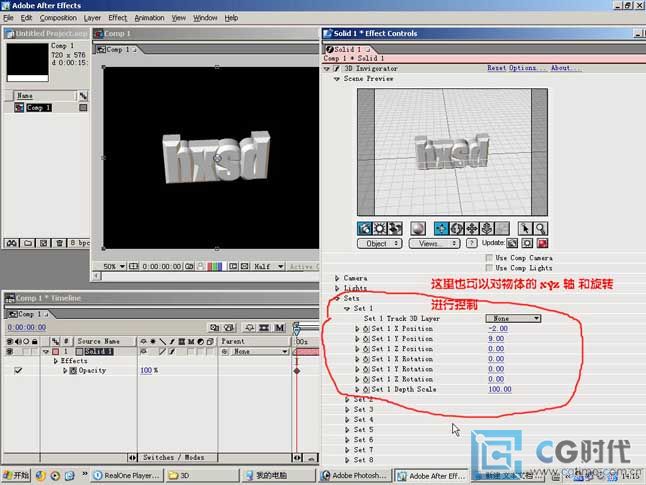Open Set 1 Track 3D Layer None dropdown
The height and width of the screenshot is (485, 646).
tap(513, 318)
